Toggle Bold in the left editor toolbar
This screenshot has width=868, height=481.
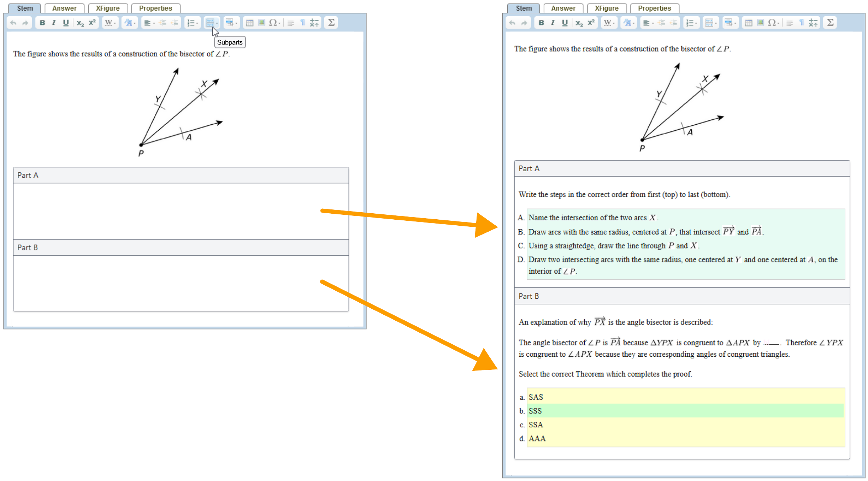click(x=42, y=23)
